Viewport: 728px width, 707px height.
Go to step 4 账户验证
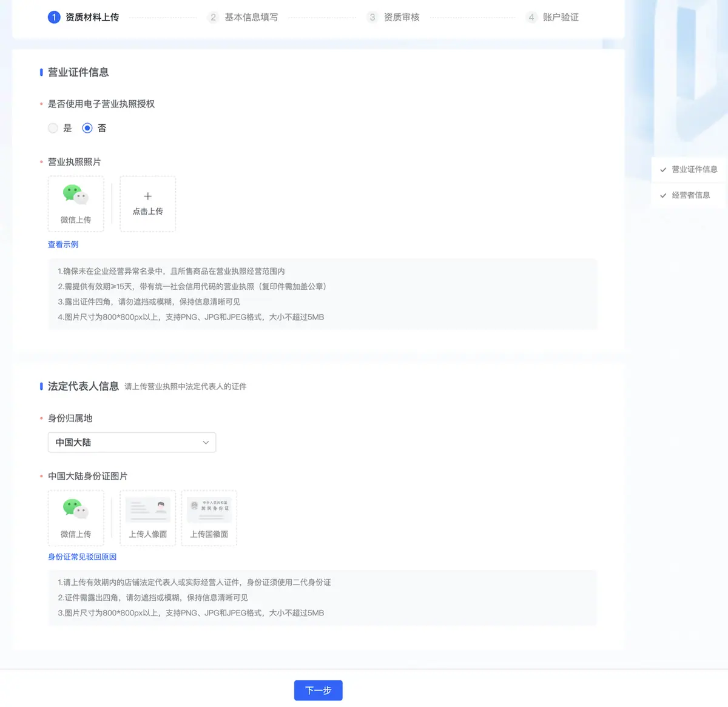(552, 17)
